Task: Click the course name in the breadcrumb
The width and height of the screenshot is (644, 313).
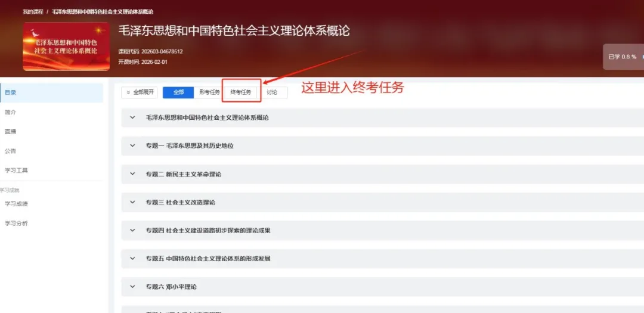Action: click(x=103, y=12)
